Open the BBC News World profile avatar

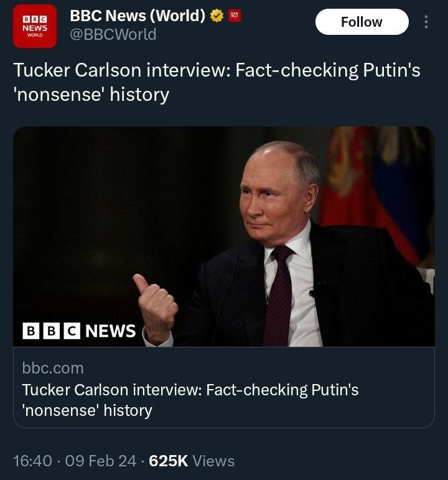pyautogui.click(x=35, y=26)
